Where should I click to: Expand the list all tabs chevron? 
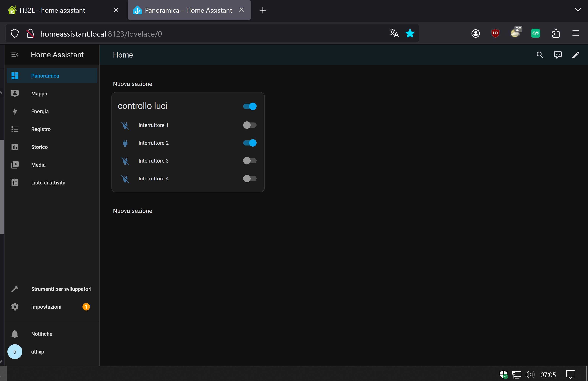pyautogui.click(x=578, y=10)
